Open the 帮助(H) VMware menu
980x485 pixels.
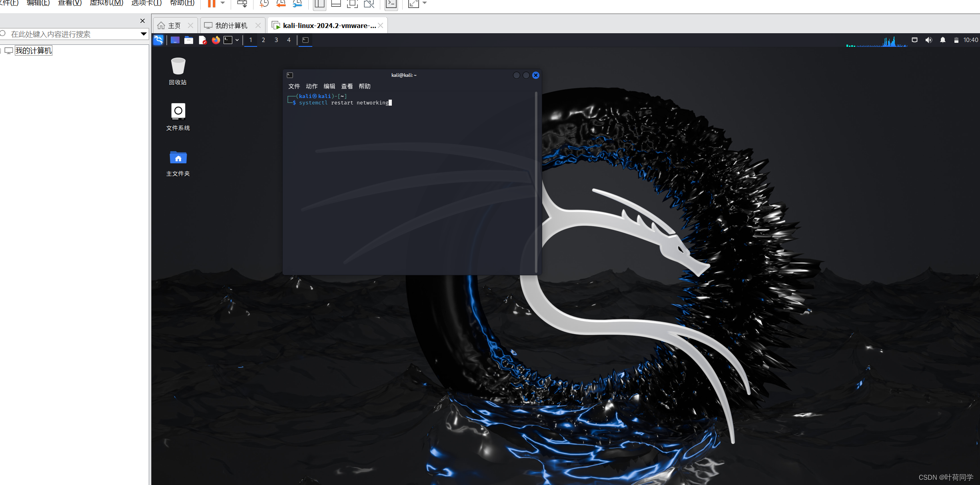click(x=182, y=3)
